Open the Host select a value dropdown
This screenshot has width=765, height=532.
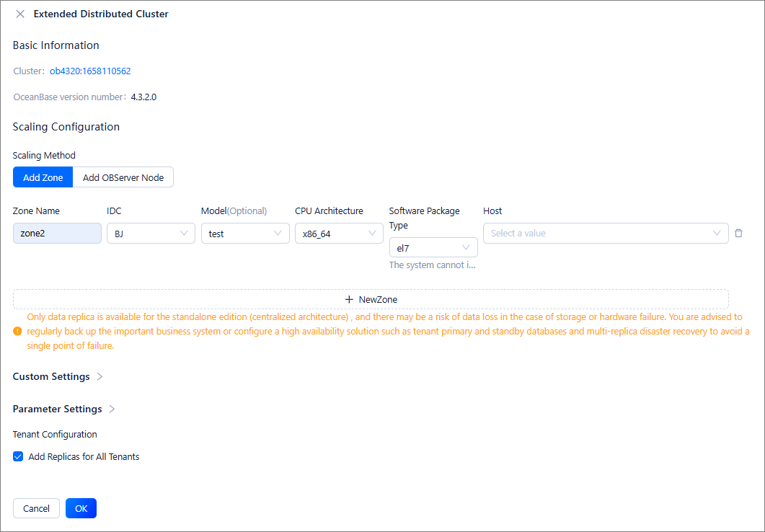605,234
